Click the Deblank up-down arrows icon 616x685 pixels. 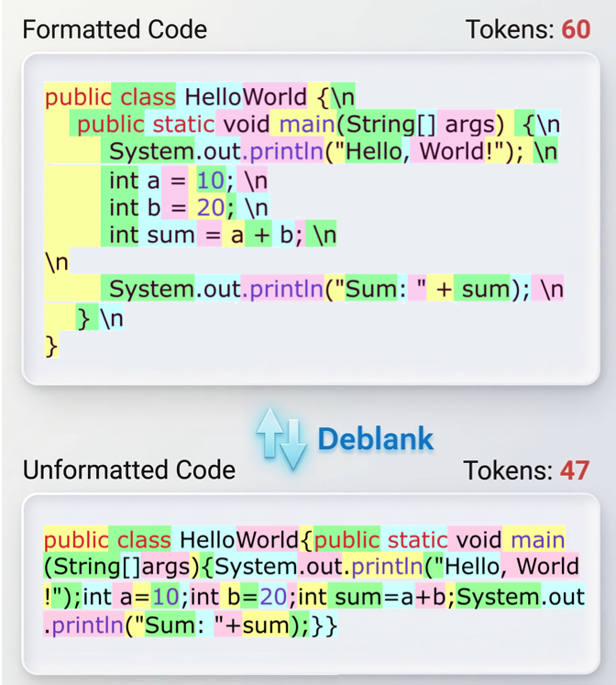click(281, 438)
